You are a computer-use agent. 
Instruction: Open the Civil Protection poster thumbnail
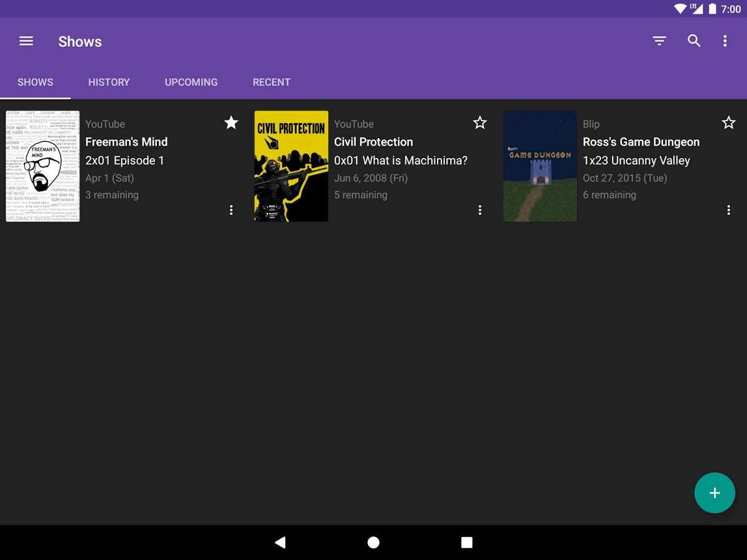point(291,166)
